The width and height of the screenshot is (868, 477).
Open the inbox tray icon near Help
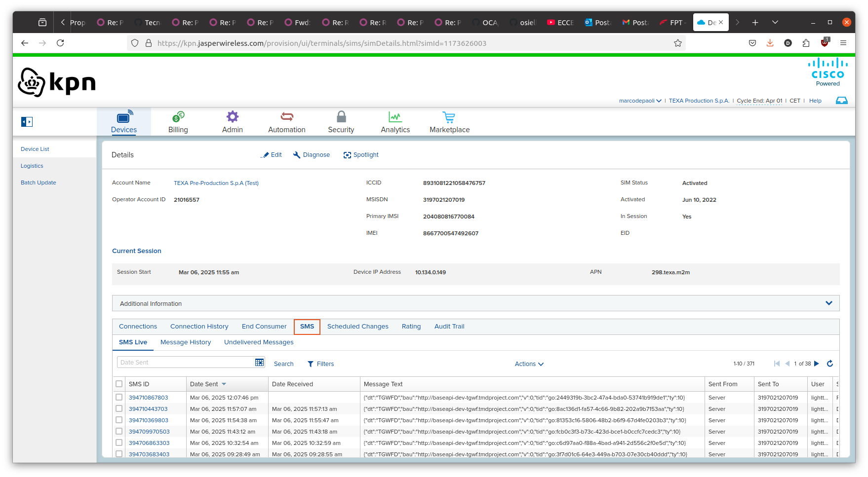click(x=841, y=101)
